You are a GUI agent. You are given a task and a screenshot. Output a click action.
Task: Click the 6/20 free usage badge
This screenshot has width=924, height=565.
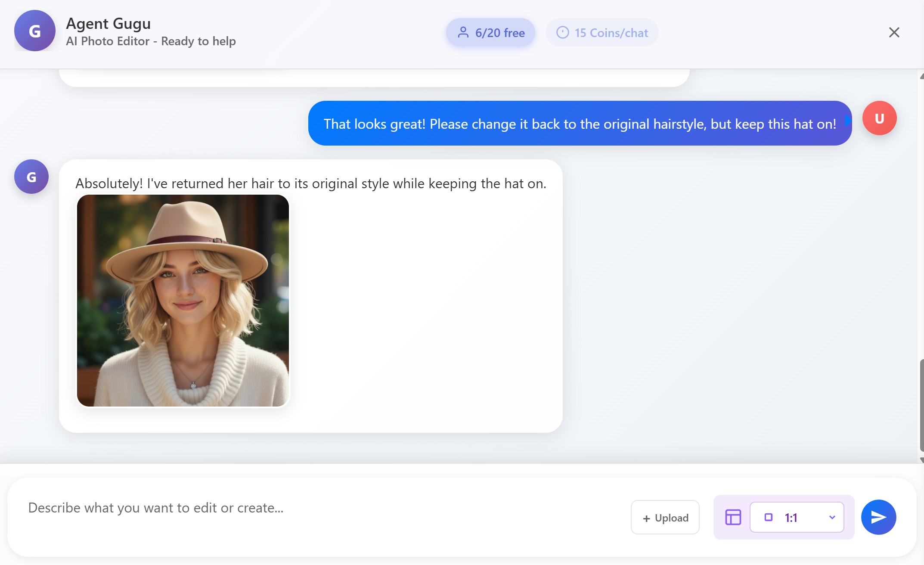[x=490, y=33]
